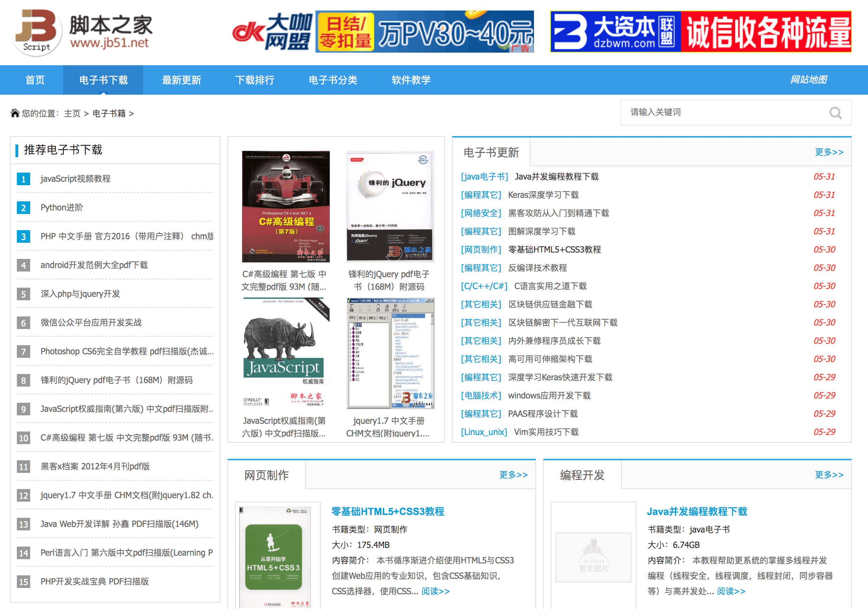Open the jquery1.7 manual screenshot thumbnail
This screenshot has height=609, width=868.
click(x=390, y=353)
